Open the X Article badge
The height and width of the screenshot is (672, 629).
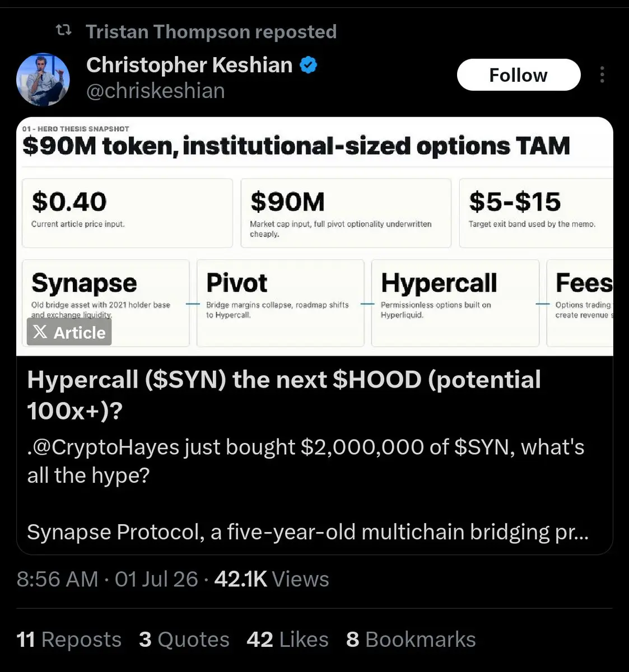click(x=69, y=332)
